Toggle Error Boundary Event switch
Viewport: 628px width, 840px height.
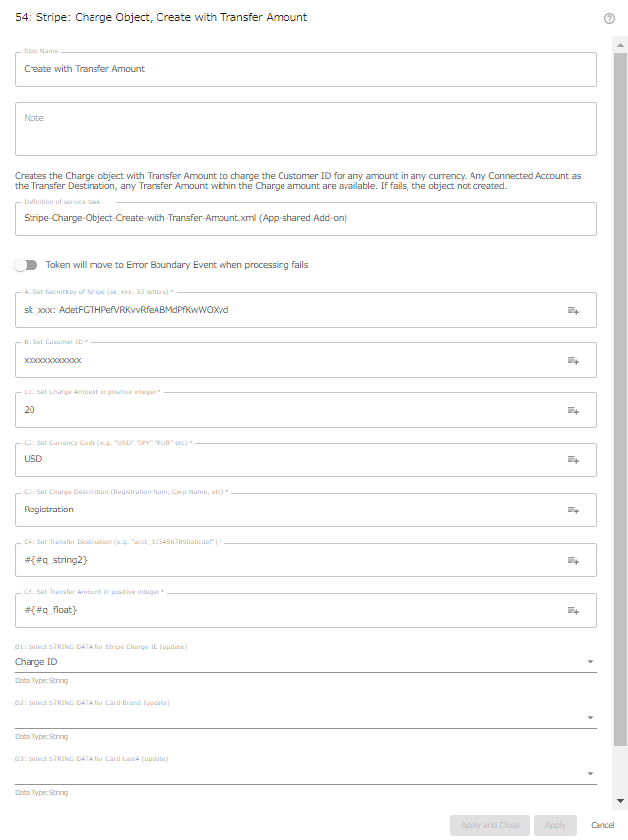[x=26, y=265]
